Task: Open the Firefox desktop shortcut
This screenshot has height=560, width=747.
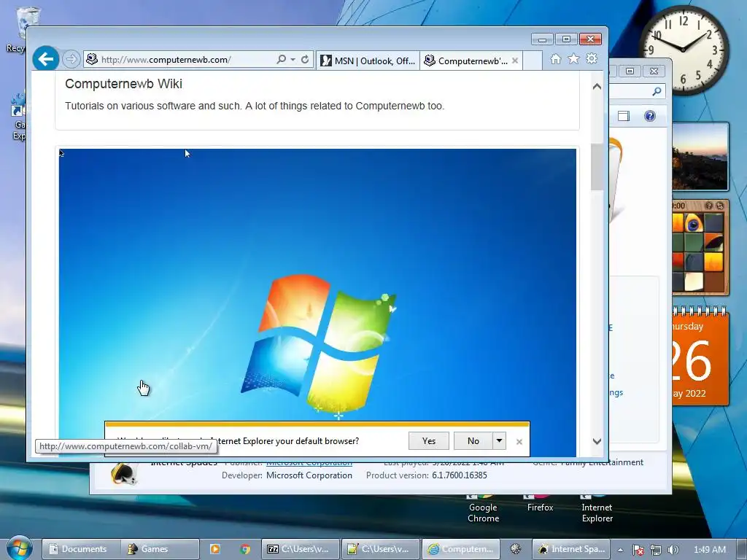Action: (x=541, y=504)
